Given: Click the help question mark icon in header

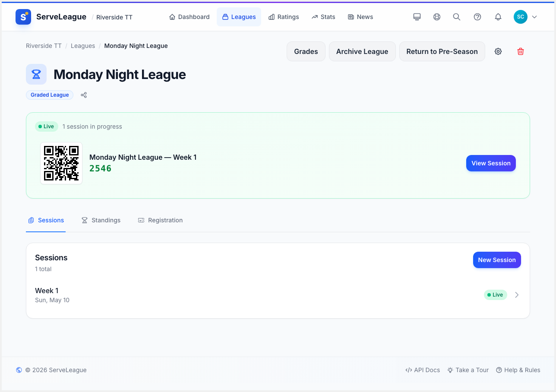Looking at the screenshot, I should [x=477, y=17].
